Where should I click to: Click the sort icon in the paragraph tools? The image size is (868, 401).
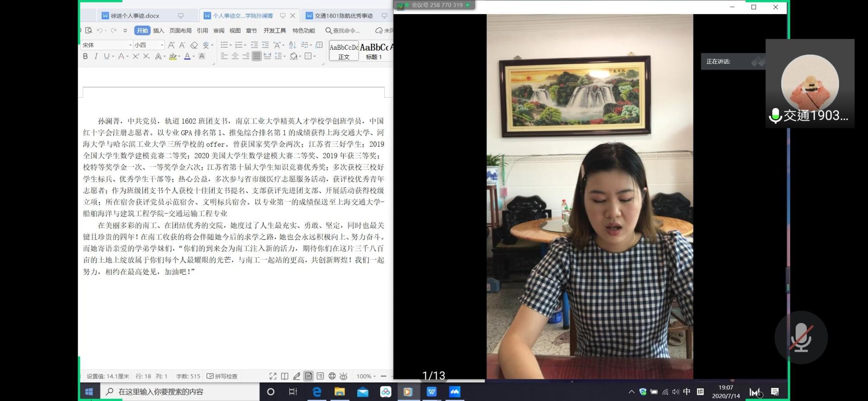pyautogui.click(x=292, y=45)
